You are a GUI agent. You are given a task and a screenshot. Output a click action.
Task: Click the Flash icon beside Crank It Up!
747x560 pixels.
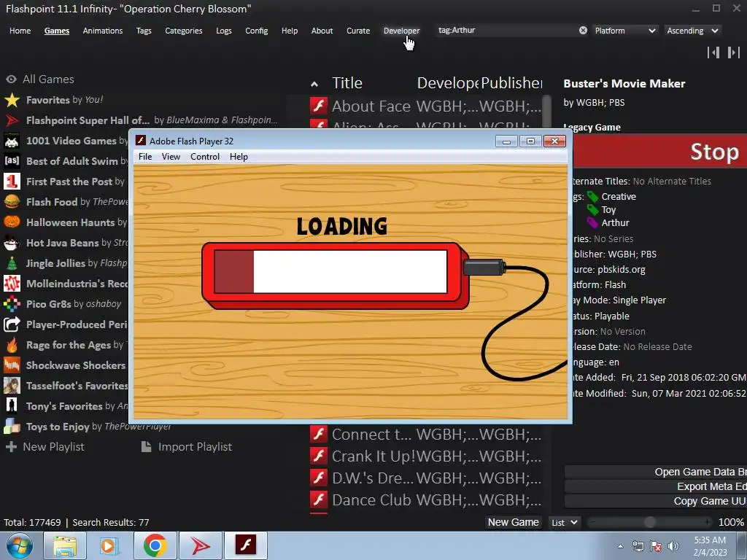pyautogui.click(x=319, y=456)
